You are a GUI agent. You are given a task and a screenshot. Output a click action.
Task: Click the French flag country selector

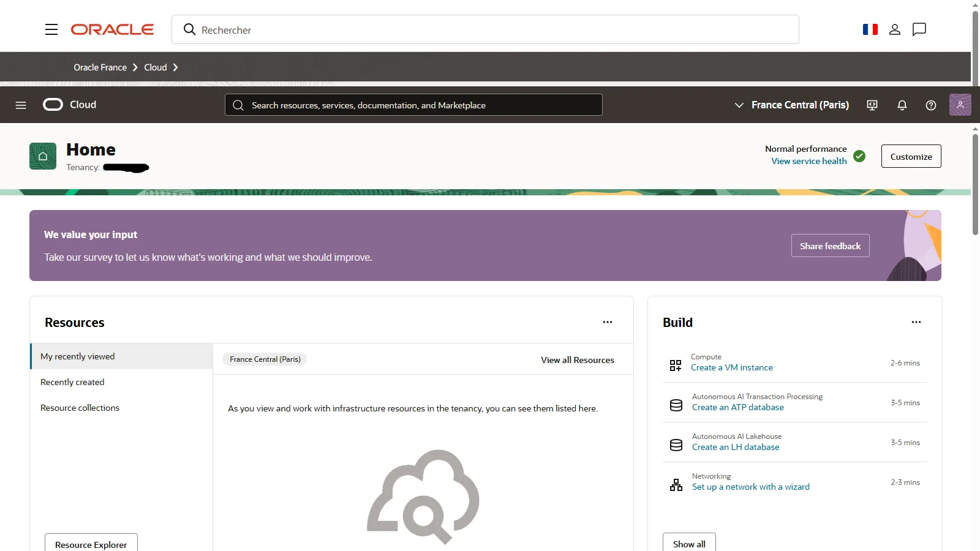point(870,29)
